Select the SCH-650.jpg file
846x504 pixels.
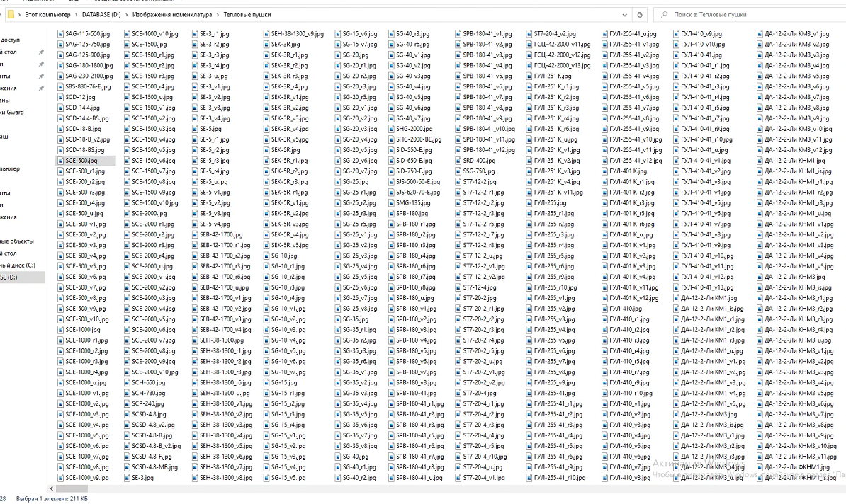click(x=148, y=382)
